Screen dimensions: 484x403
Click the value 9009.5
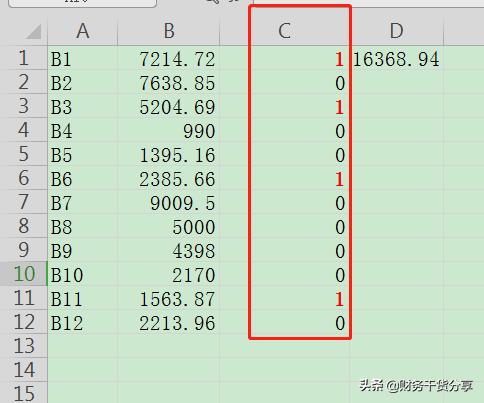click(x=182, y=203)
